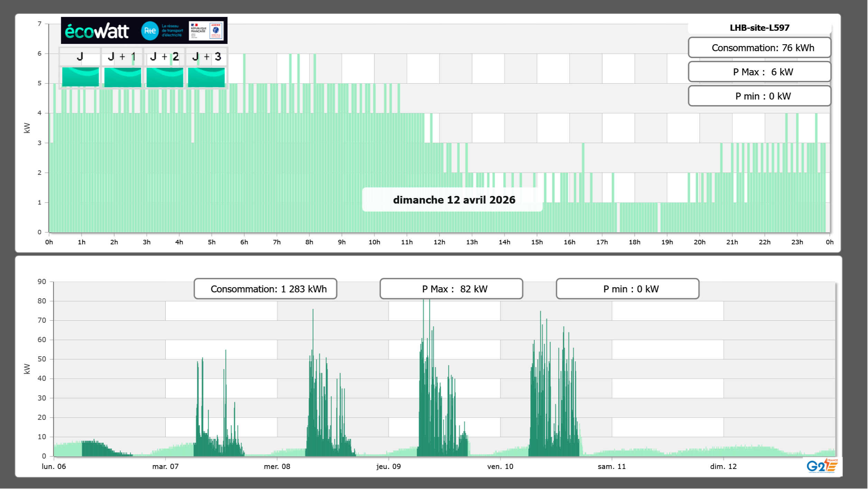
Task: Click the Consommation: 76 kWh box
Action: click(759, 48)
